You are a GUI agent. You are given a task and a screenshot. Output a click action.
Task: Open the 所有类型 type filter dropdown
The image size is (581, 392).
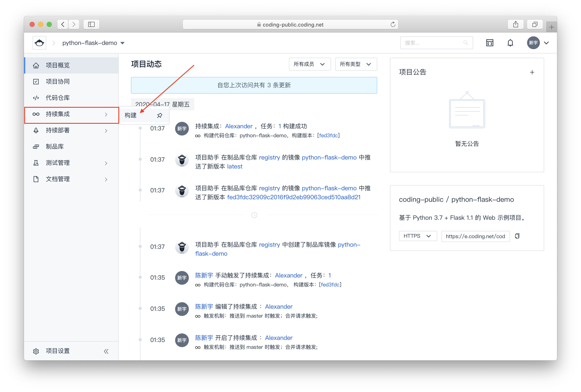pyautogui.click(x=356, y=64)
